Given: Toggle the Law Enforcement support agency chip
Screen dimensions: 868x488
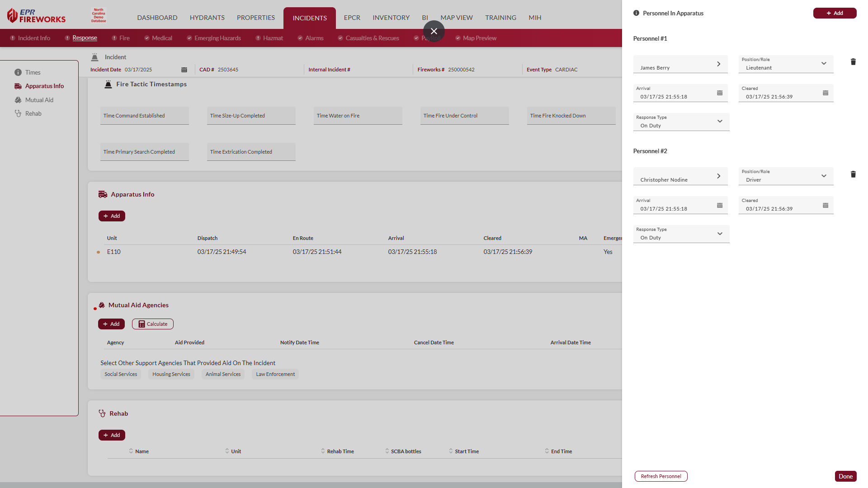Looking at the screenshot, I should click(x=275, y=374).
